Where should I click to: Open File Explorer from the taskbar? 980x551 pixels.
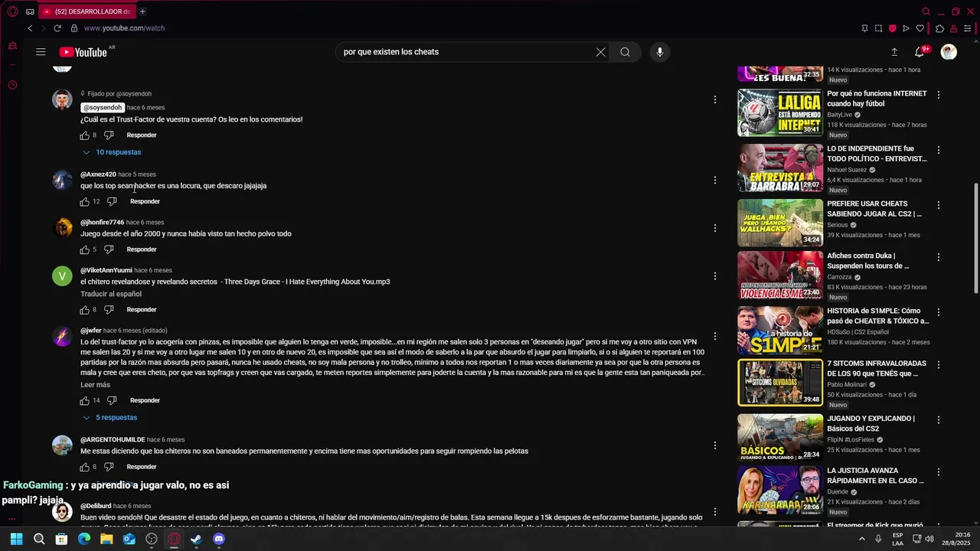[106, 539]
